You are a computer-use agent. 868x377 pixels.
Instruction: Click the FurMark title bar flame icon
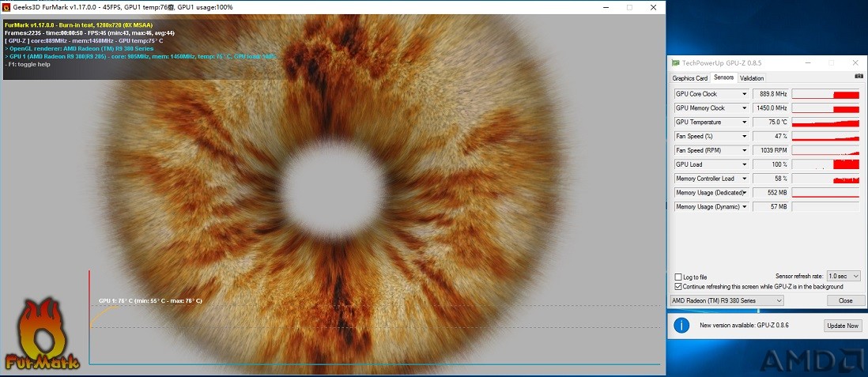coord(6,7)
